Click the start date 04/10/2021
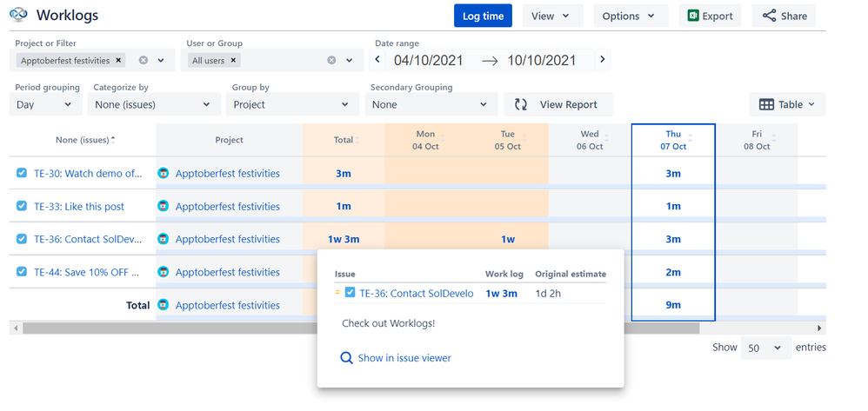This screenshot has width=868, height=411. (429, 60)
